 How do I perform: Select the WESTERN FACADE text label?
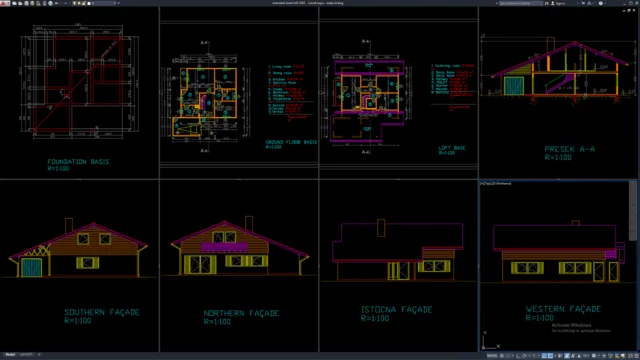(563, 309)
